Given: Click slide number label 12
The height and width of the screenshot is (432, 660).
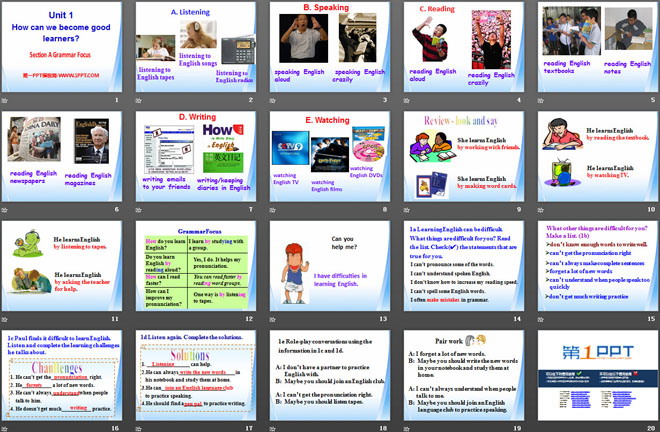Looking at the screenshot, I should tap(249, 319).
